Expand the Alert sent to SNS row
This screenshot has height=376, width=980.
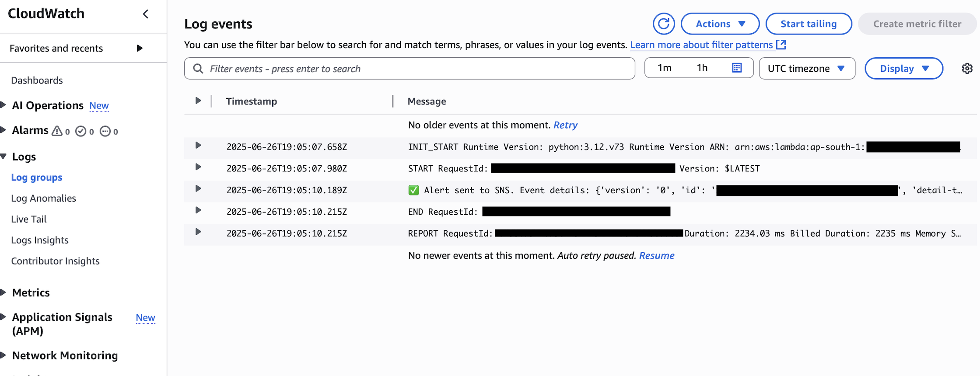point(198,189)
